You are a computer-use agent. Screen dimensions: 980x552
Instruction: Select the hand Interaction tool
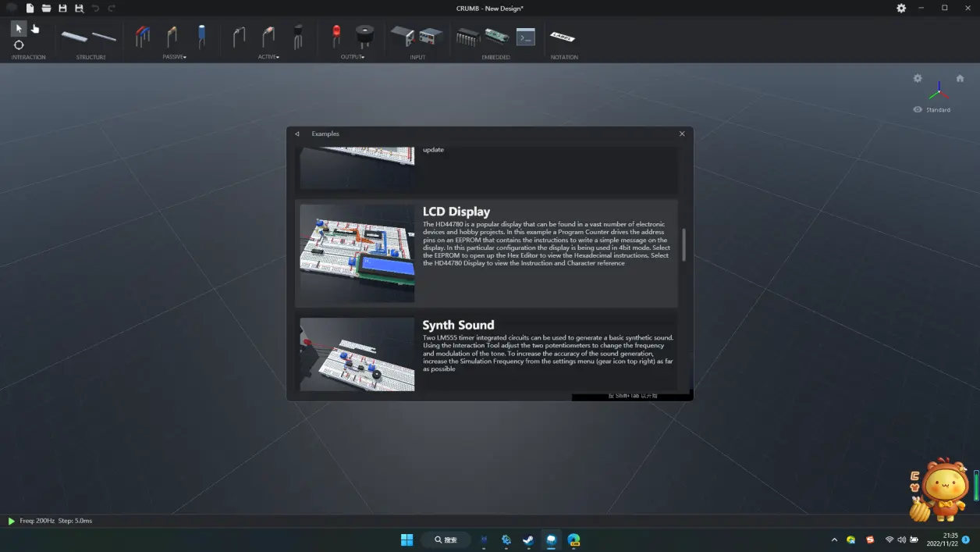point(35,28)
